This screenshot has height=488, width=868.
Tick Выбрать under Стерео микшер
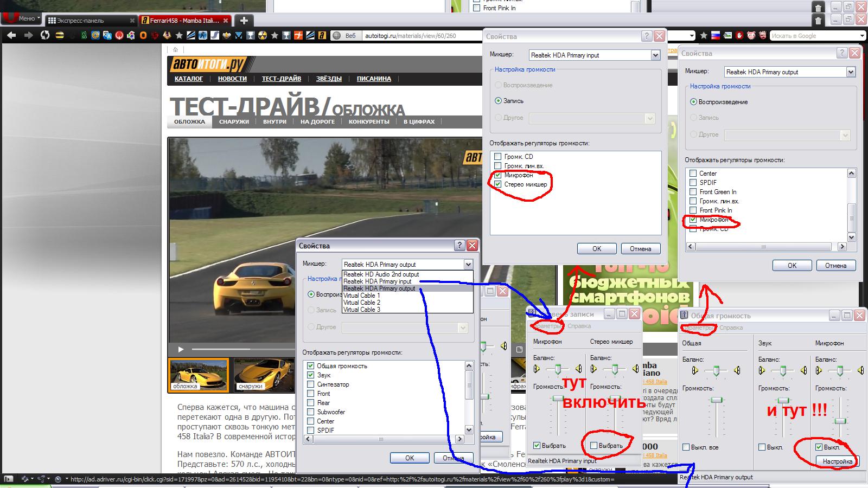click(x=593, y=446)
